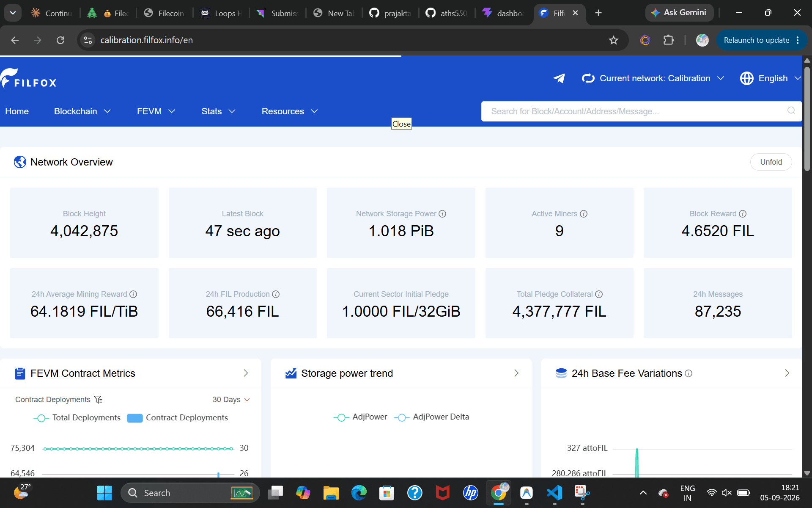Open the Current network: Calibration selector
The height and width of the screenshot is (508, 812).
(653, 78)
